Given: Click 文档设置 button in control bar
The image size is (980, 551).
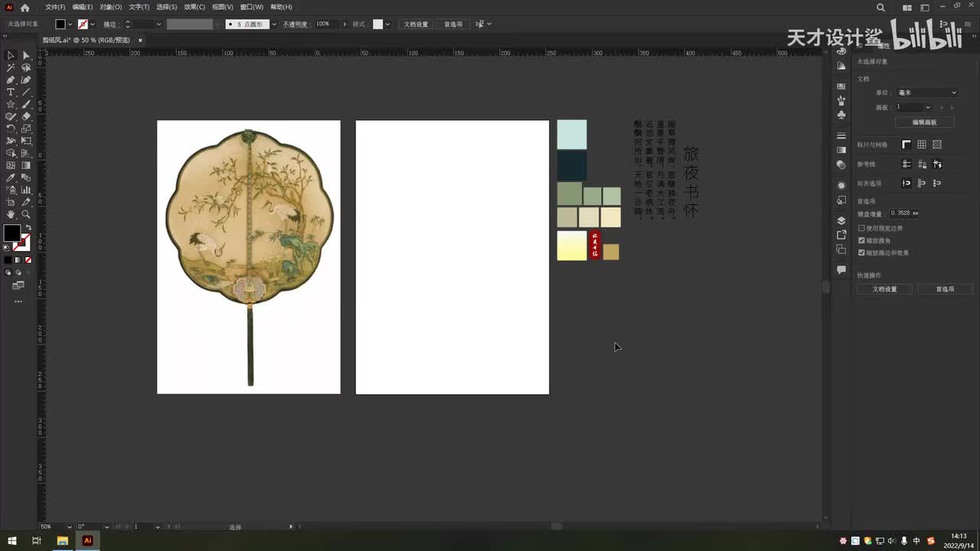Looking at the screenshot, I should point(416,24).
